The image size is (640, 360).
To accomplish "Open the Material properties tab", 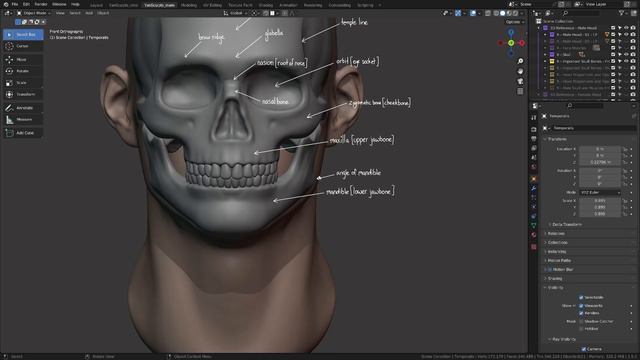I will 533,235.
